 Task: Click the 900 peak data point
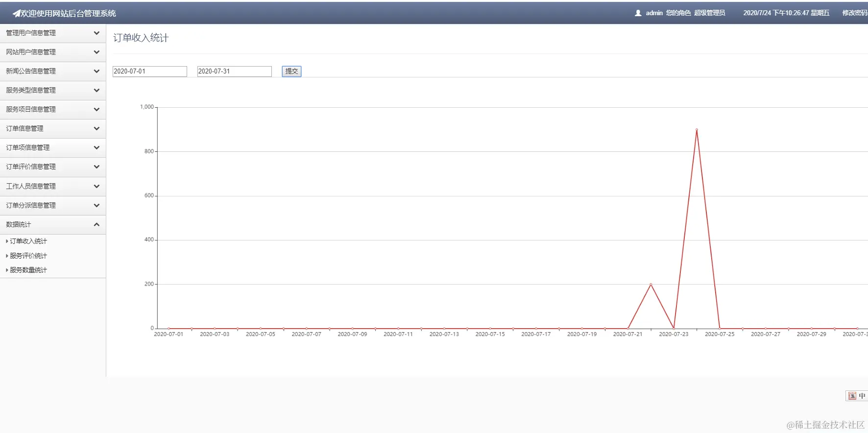pyautogui.click(x=697, y=130)
